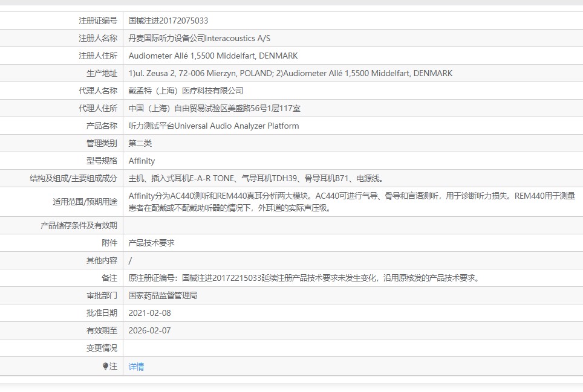The image size is (583, 392).
Task: Click the 管理类别 label
Action: [x=102, y=143]
